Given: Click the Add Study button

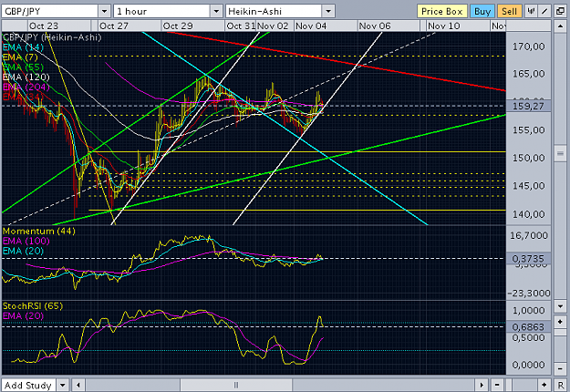Looking at the screenshot, I should click(x=28, y=385).
